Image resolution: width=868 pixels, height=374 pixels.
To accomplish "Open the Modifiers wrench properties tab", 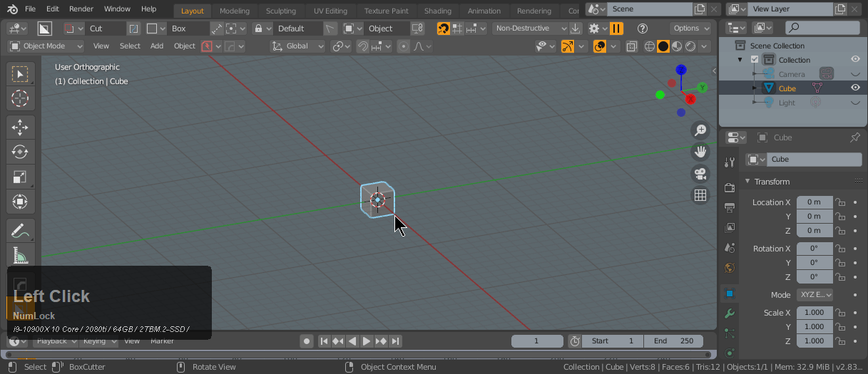I will click(729, 313).
